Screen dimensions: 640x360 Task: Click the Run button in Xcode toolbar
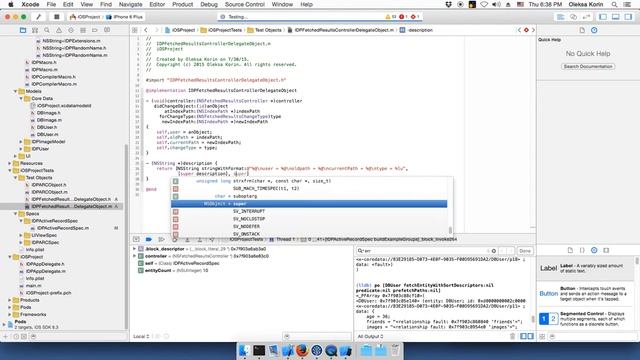39,17
